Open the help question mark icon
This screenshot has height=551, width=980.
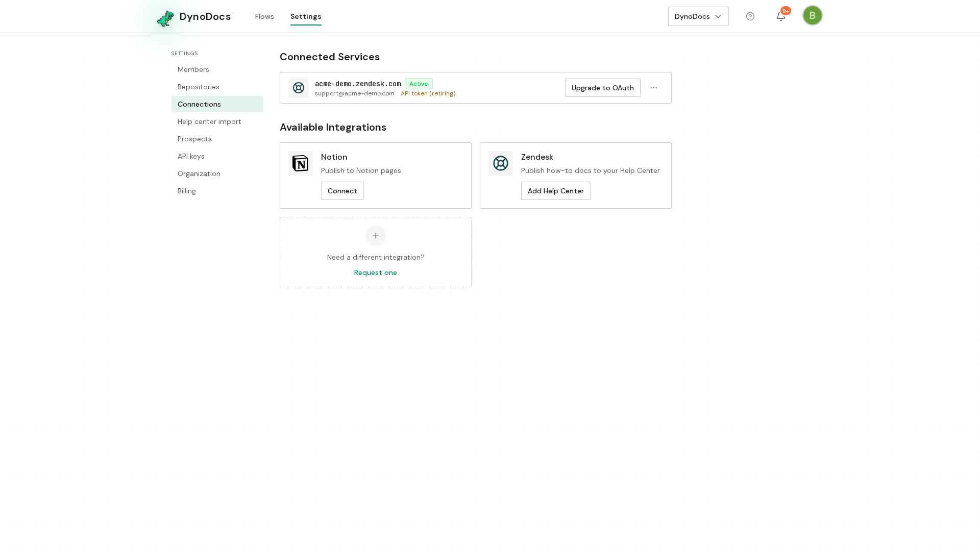click(x=750, y=16)
